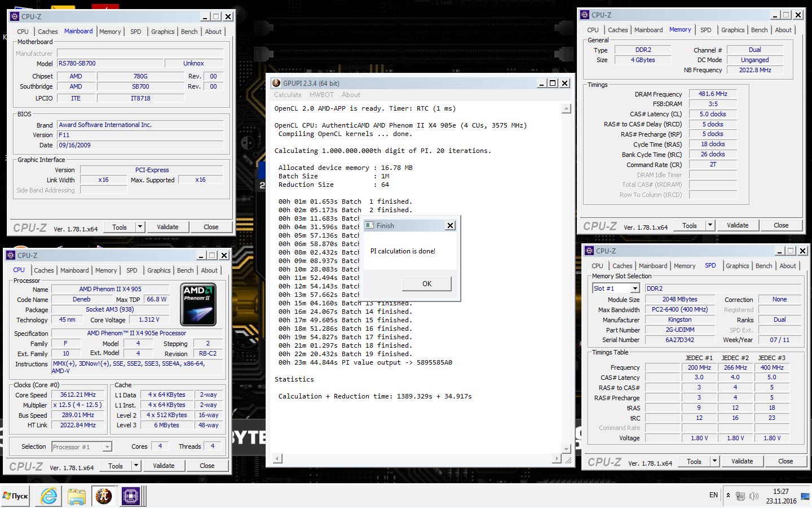This screenshot has width=812, height=508.
Task: Click the motherboard model RS780-SB700 field
Action: click(x=110, y=63)
